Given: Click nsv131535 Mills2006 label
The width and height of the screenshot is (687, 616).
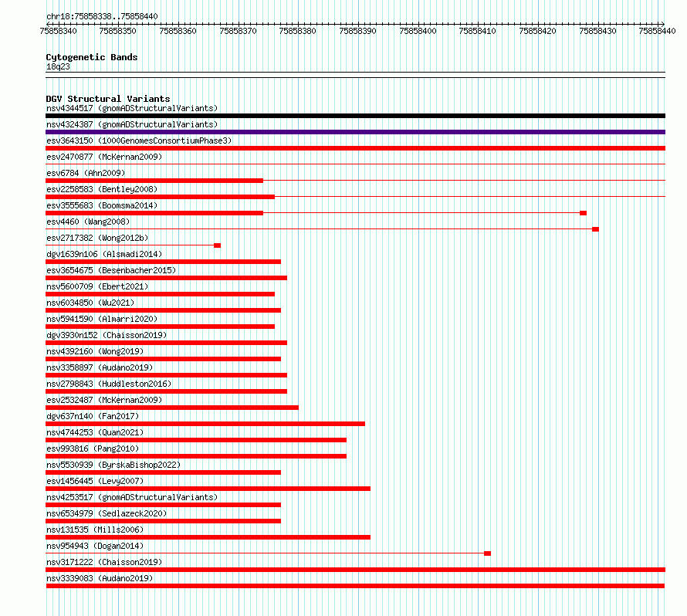Looking at the screenshot, I should coord(95,530).
